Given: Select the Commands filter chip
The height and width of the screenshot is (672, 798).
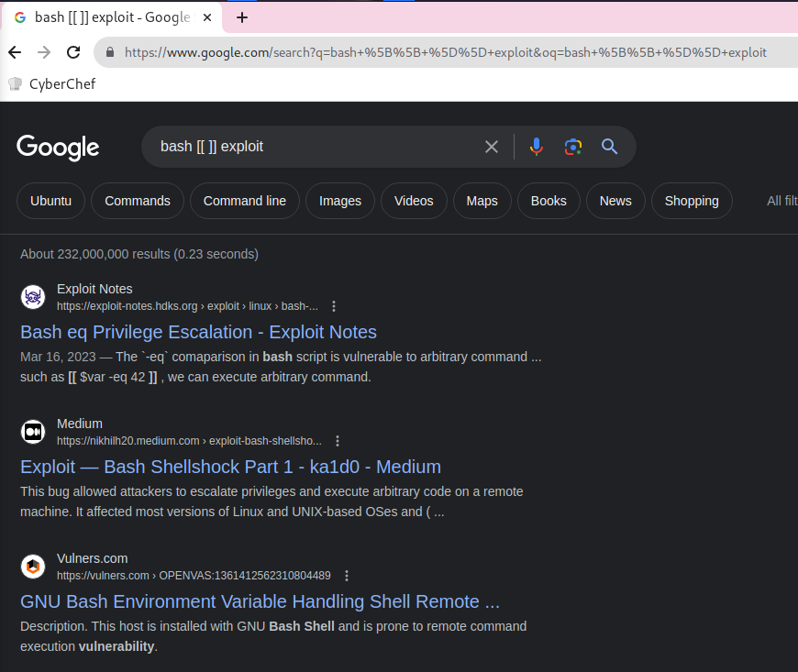Looking at the screenshot, I should pyautogui.click(x=138, y=201).
